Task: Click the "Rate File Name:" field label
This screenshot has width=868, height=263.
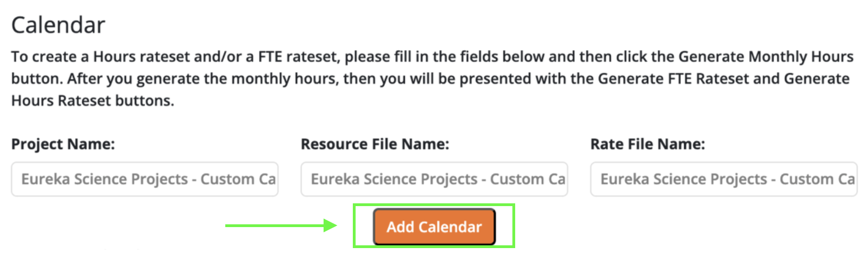Action: pos(648,144)
